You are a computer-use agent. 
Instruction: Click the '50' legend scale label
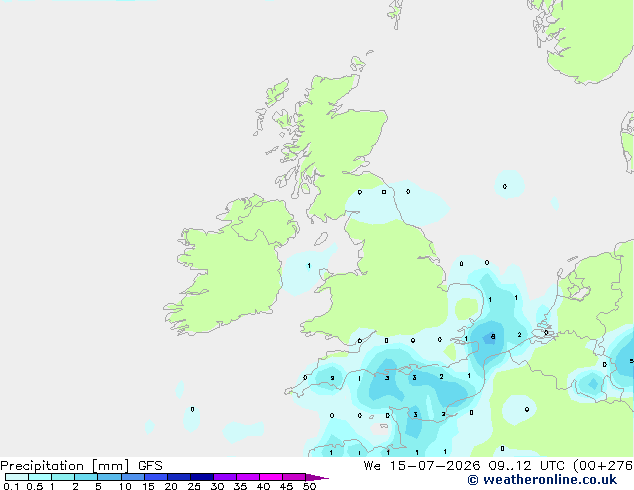tap(309, 486)
